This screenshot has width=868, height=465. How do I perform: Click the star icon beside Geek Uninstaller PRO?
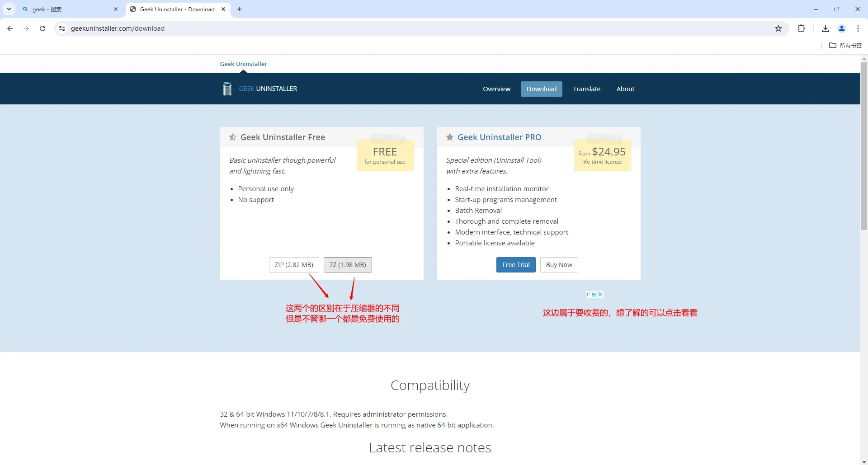coord(450,137)
